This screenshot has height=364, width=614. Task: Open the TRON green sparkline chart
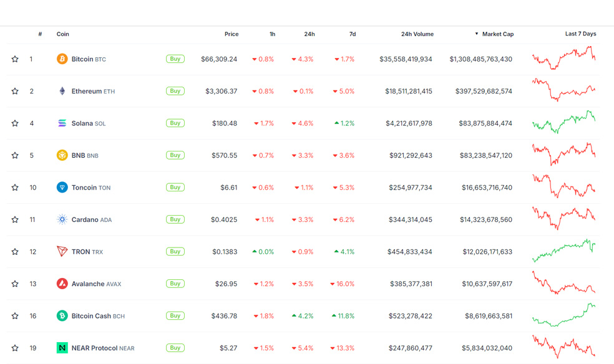[x=564, y=250]
